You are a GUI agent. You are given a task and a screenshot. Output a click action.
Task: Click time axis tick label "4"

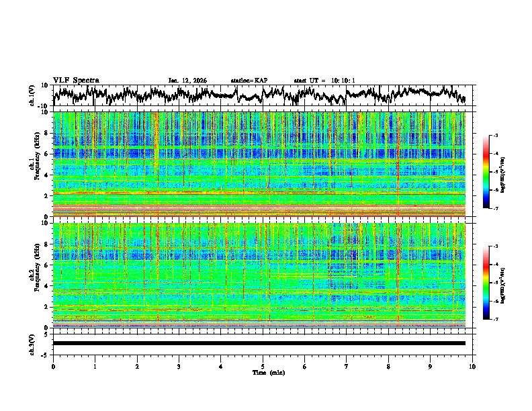pos(221,367)
